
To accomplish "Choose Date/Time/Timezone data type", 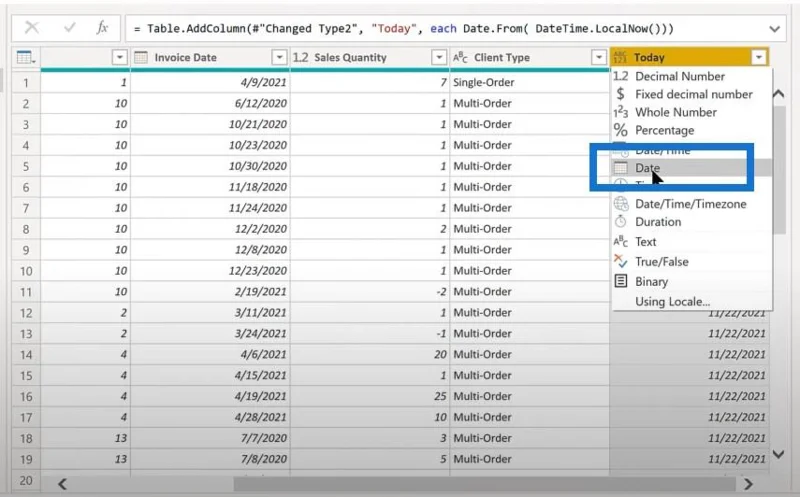I will (x=692, y=204).
